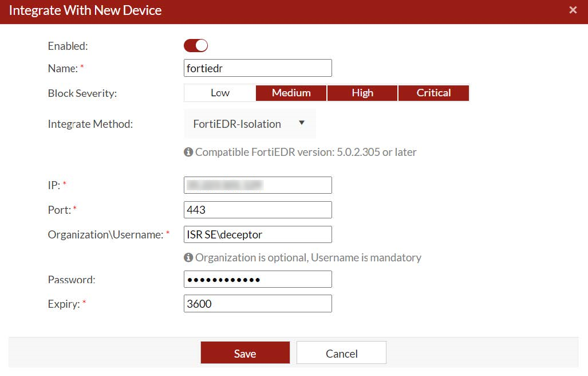Deselect the Medium block severity level
Viewport: 588px width, 376px height.
[x=291, y=92]
